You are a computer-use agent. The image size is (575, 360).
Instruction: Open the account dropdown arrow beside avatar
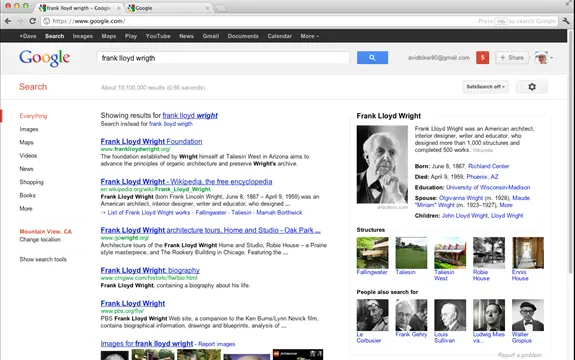[x=552, y=58]
